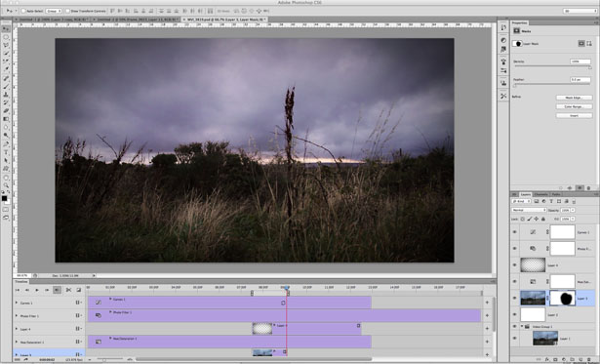Open the layer filter Kind dropdown
This screenshot has height=364, width=600.
(x=522, y=201)
